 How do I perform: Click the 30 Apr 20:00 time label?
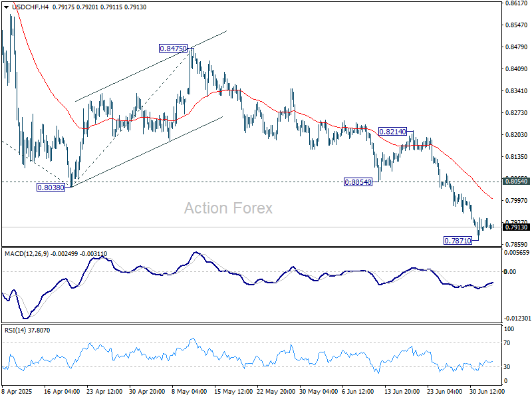pos(147,391)
